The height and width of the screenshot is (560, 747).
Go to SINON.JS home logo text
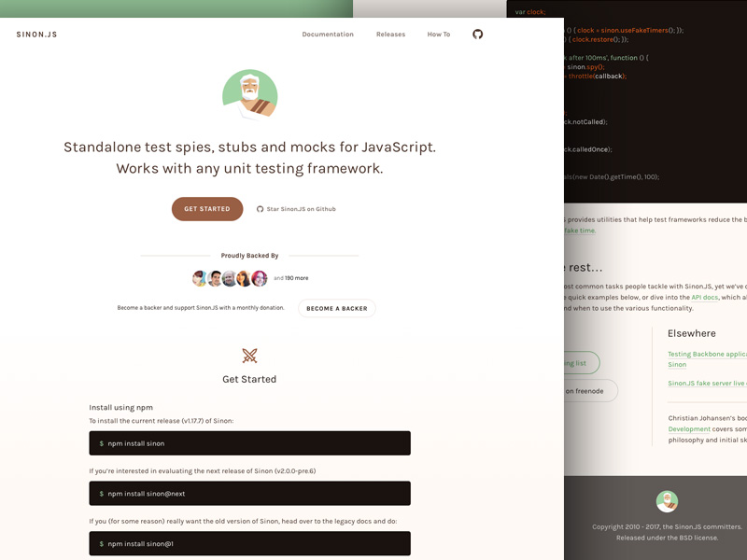click(x=36, y=35)
